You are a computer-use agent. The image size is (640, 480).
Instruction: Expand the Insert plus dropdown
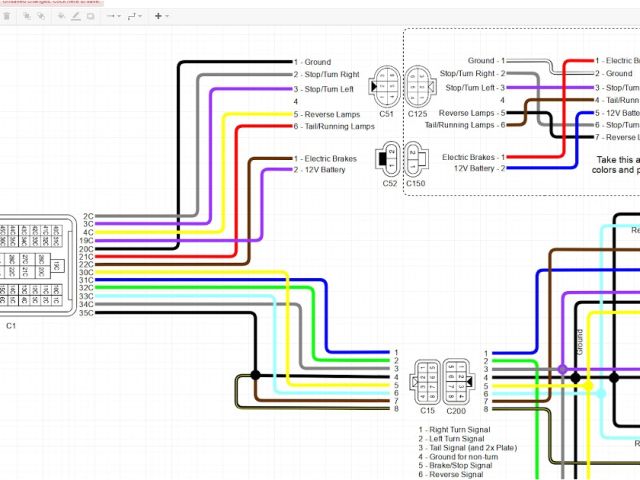point(161,16)
